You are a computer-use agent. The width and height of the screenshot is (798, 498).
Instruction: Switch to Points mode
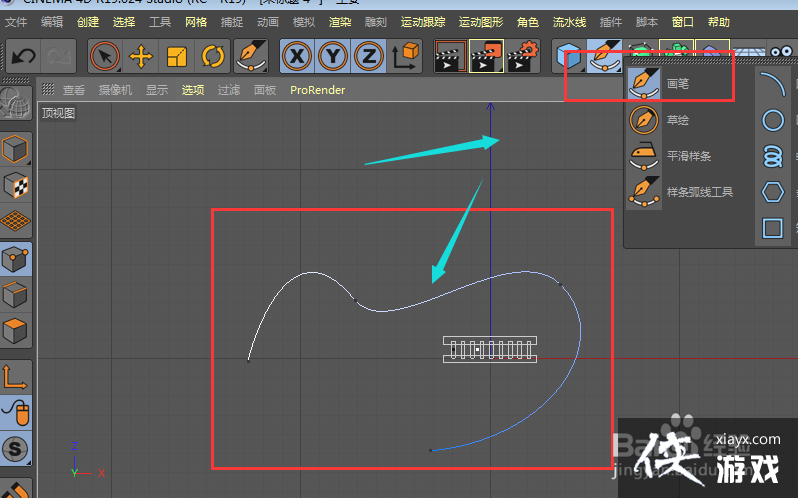(x=15, y=259)
